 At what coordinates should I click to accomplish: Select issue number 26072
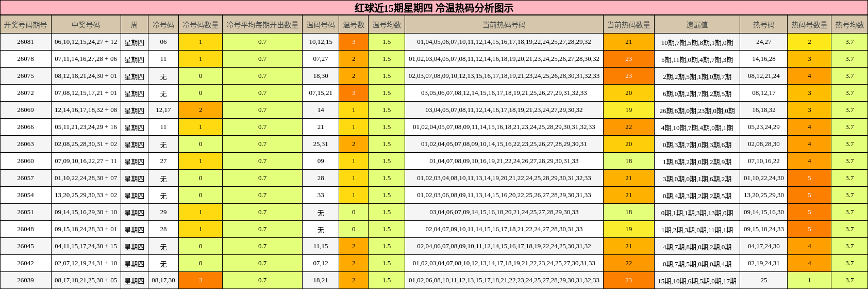[x=25, y=93]
